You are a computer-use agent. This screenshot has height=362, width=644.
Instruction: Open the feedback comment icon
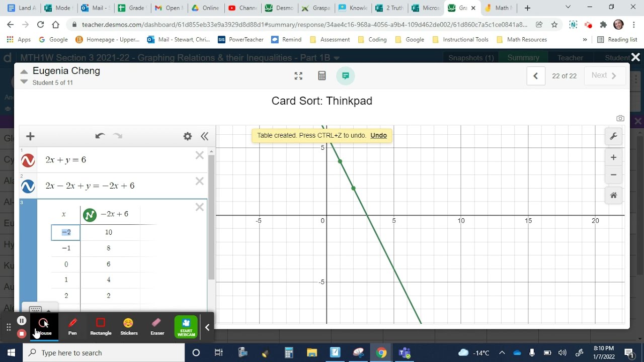(346, 76)
